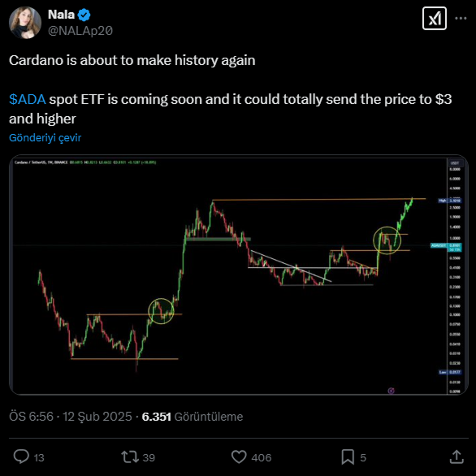Click Gönderiyi çevir to translate post
Screen dimensions: 476x476
click(x=45, y=138)
